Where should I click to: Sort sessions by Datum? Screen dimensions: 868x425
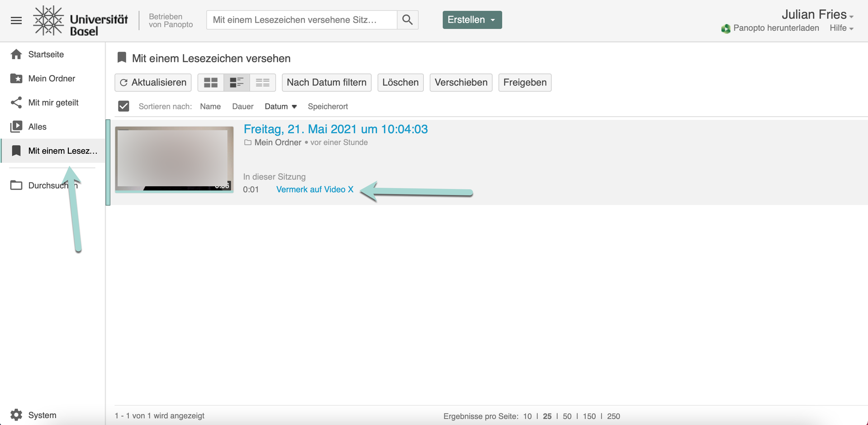point(280,106)
